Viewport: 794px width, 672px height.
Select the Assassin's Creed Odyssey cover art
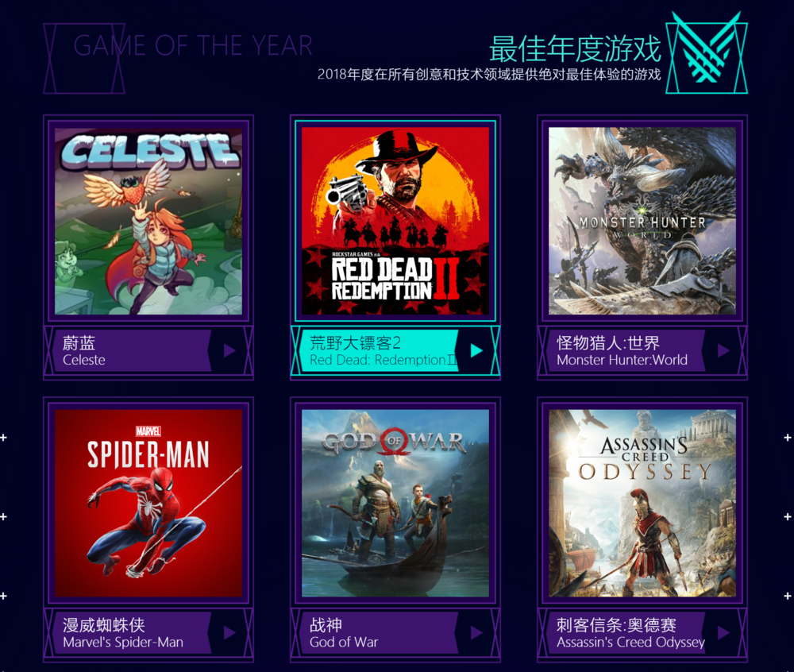coord(642,503)
